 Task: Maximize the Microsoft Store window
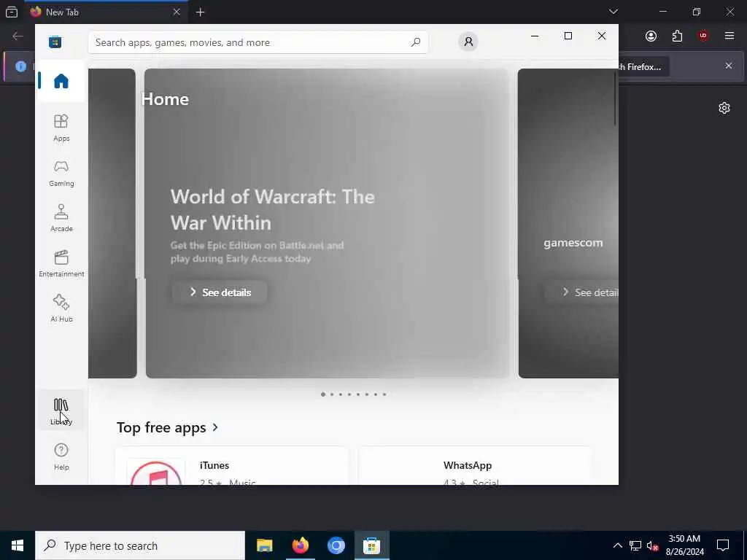pos(568,36)
